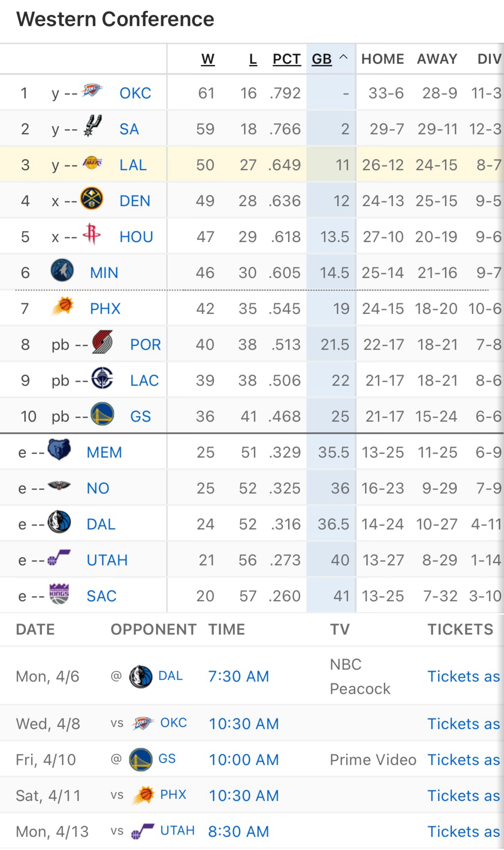Tap the Minnesota Timberwolves logo
Image resolution: width=504 pixels, height=850 pixels.
(x=62, y=270)
